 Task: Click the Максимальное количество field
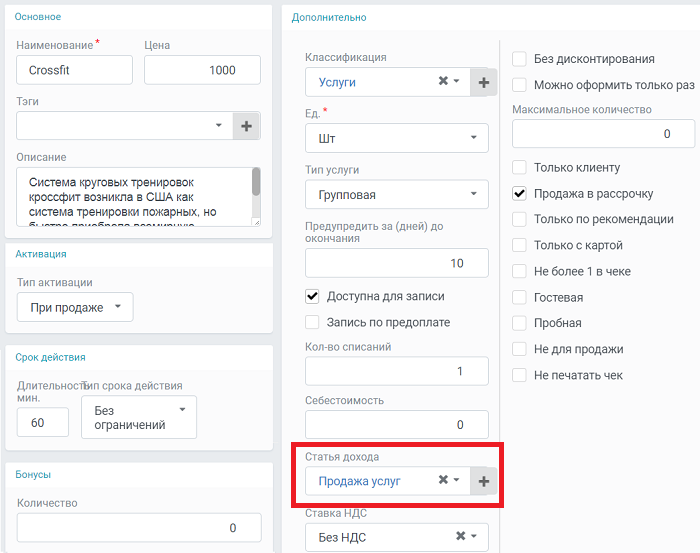[604, 133]
